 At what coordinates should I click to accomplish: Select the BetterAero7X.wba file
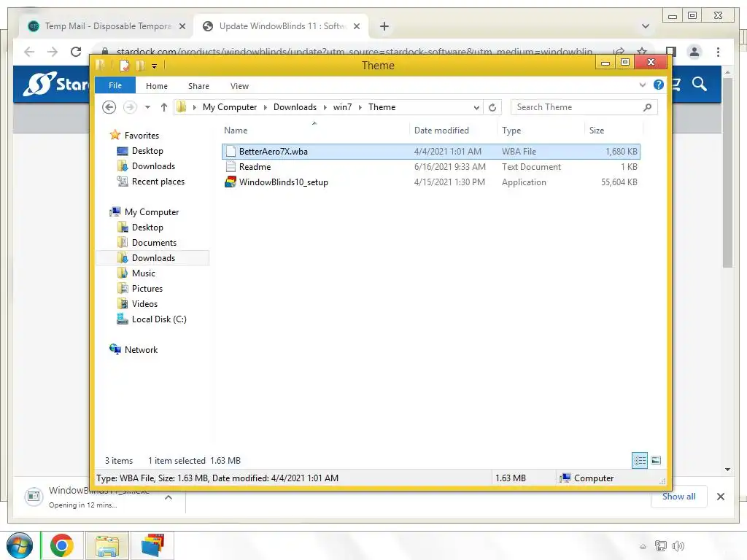pyautogui.click(x=431, y=152)
